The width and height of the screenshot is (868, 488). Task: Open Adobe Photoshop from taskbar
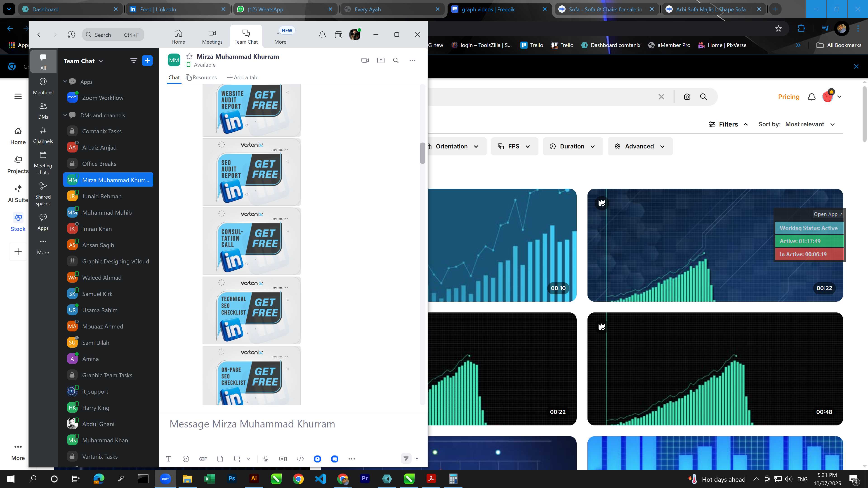pos(231,479)
